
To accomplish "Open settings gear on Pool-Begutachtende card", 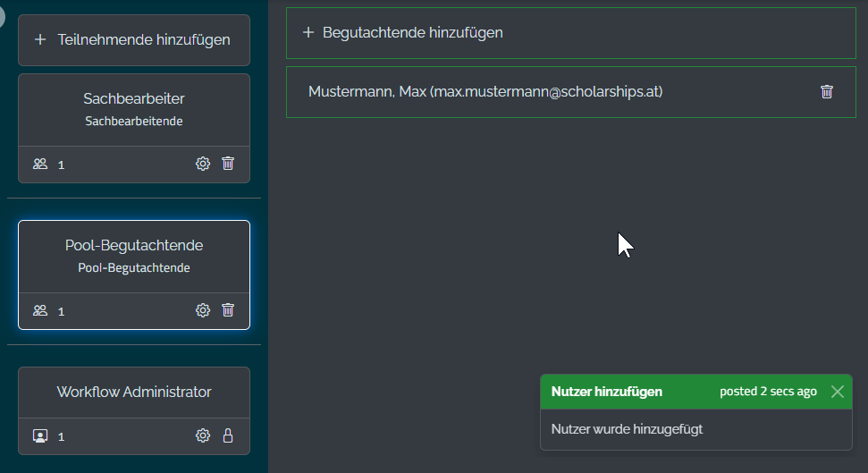I will click(x=203, y=310).
